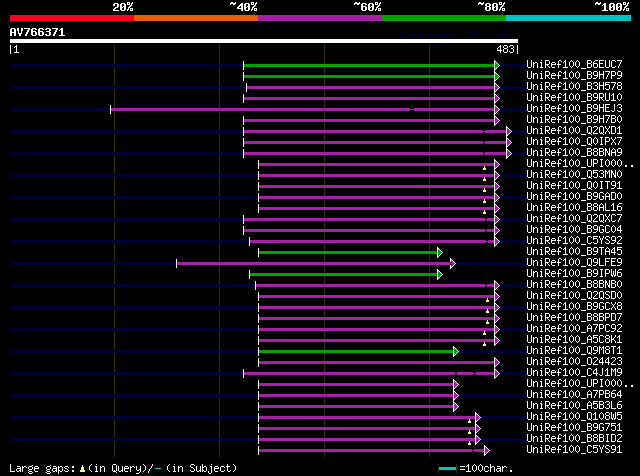The width and height of the screenshot is (640, 476).
Task: Select the UniRef100_Q9M8T1 label
Action: [574, 351]
